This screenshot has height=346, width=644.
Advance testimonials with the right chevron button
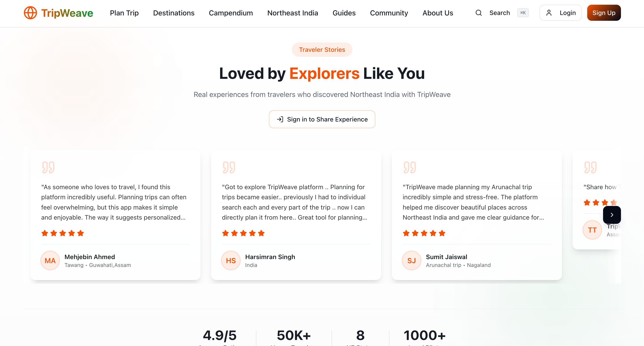click(x=612, y=215)
